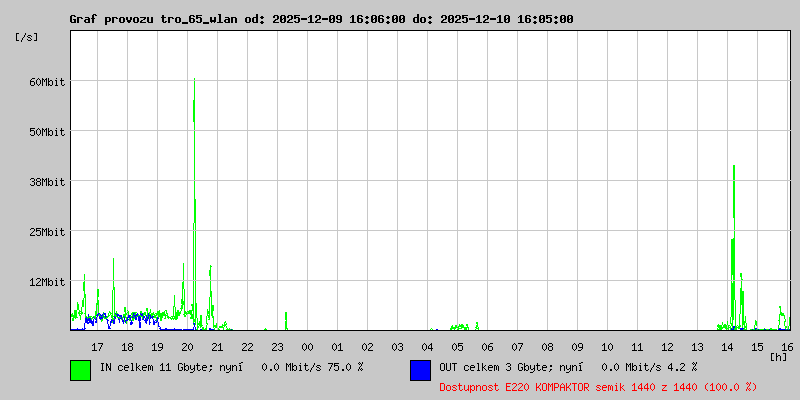800x400 pixels.
Task: Click the '50Mbit' y-axis label
Action: 47,132
